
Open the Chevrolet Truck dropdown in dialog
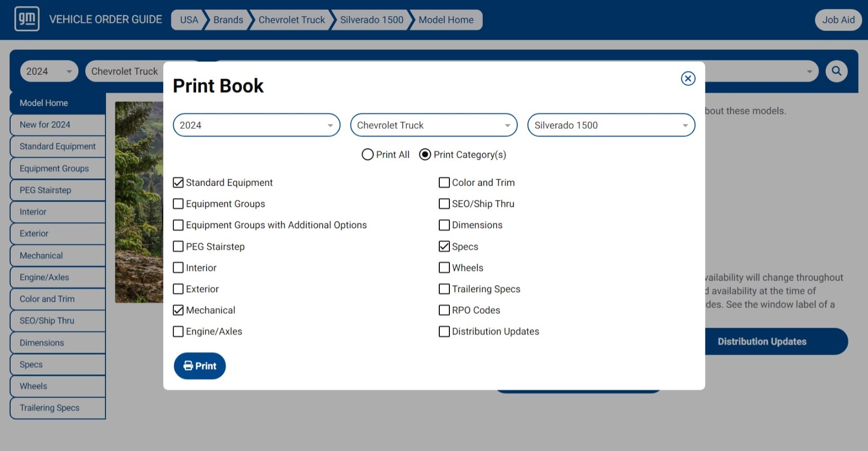[434, 125]
